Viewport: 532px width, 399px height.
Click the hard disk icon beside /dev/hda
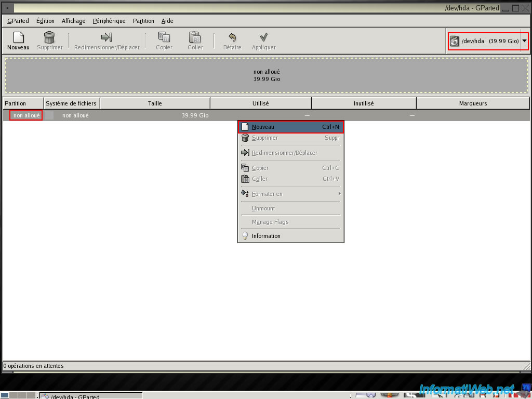(454, 41)
